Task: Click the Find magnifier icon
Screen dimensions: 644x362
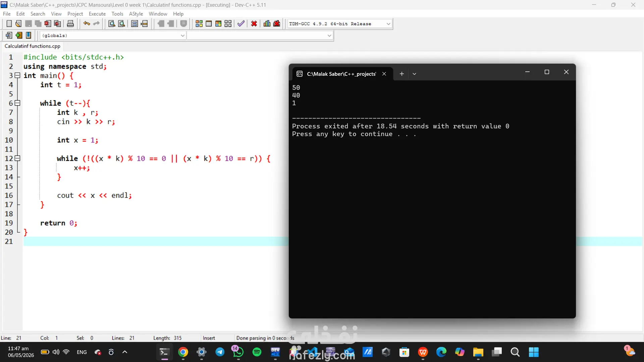Action: pos(112,23)
